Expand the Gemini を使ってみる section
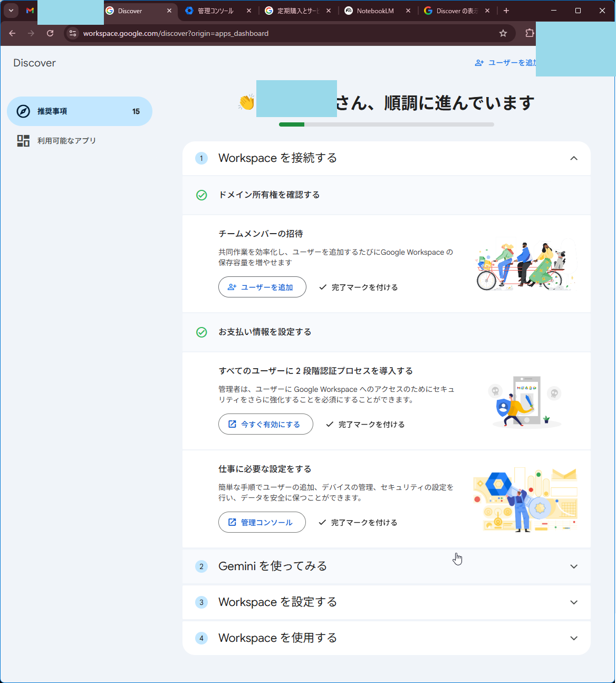Screen dimensions: 616x683 (574, 566)
